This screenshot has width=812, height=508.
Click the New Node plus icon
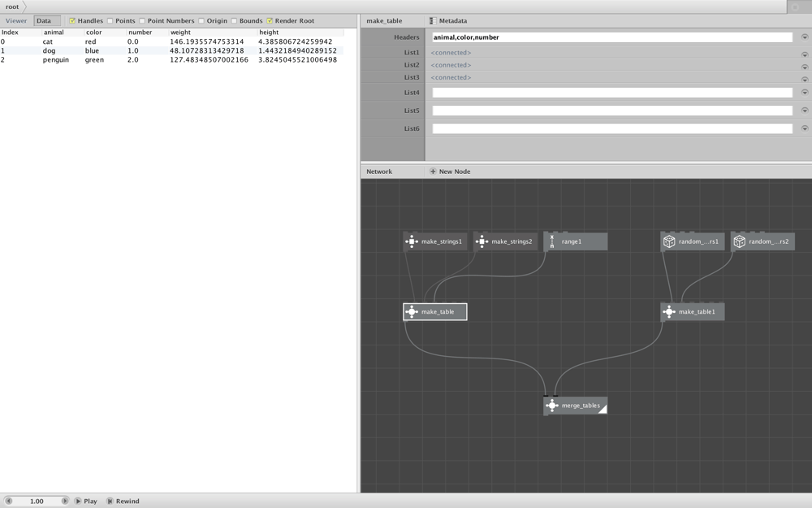433,172
